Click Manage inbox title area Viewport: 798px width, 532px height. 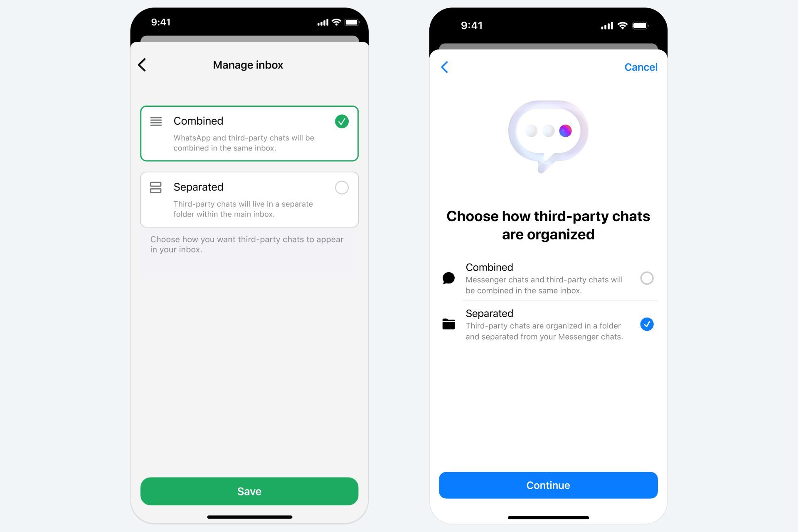pos(249,64)
